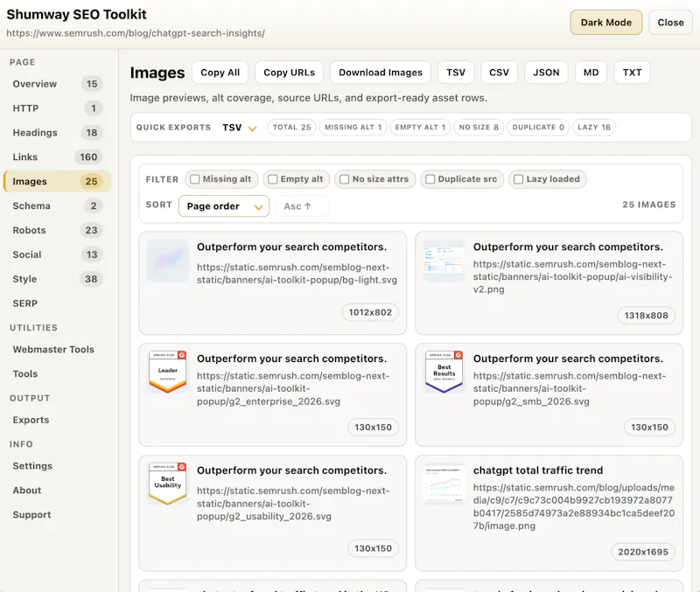Click the 1318x808 size badge
The width and height of the screenshot is (700, 592).
(646, 316)
